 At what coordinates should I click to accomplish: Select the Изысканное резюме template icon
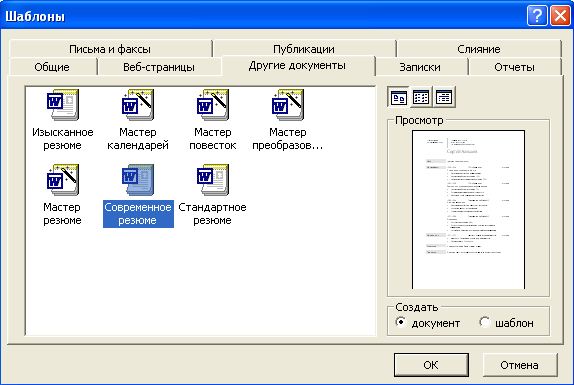[x=63, y=105]
